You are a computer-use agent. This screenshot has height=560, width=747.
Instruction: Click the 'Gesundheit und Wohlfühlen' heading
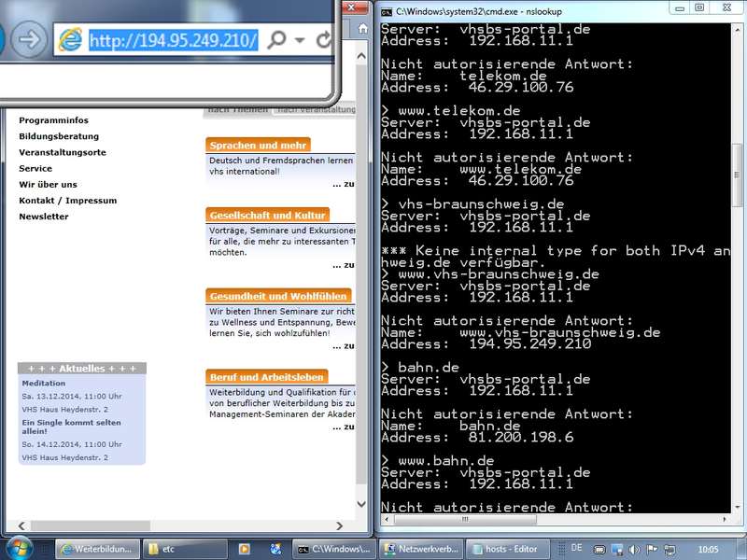click(278, 296)
